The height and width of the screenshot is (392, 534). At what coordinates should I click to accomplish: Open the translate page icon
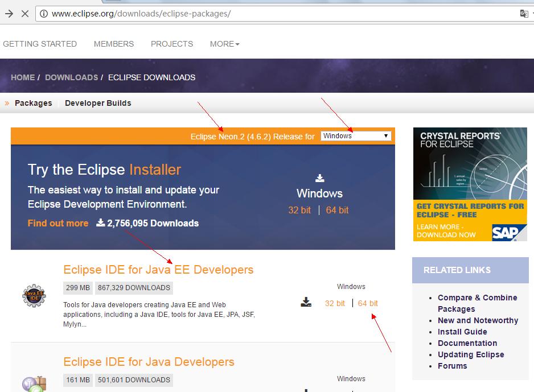(x=524, y=14)
